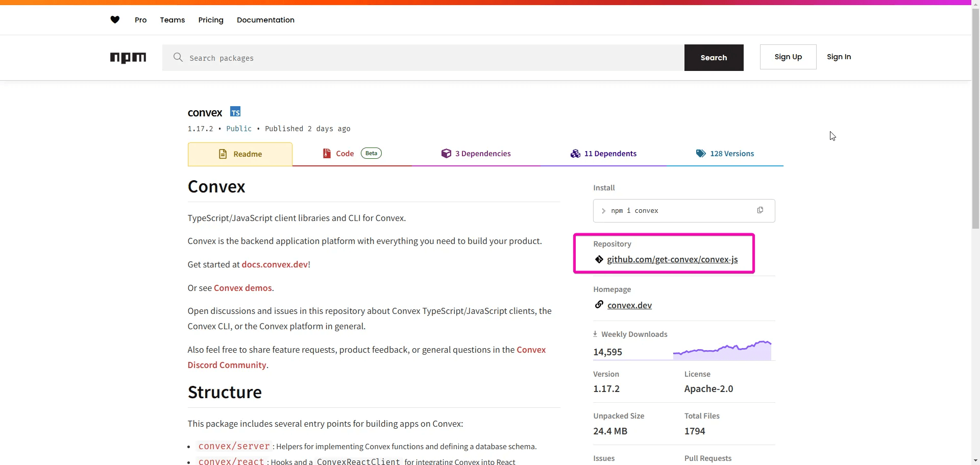Viewport: 980px width, 465px height.
Task: Show the 128 Versions tab
Action: pos(725,154)
